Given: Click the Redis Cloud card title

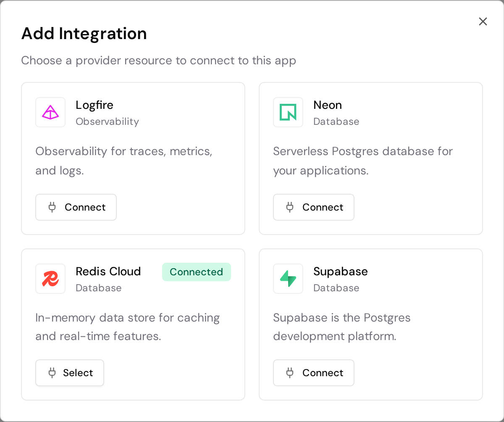Looking at the screenshot, I should pos(108,272).
